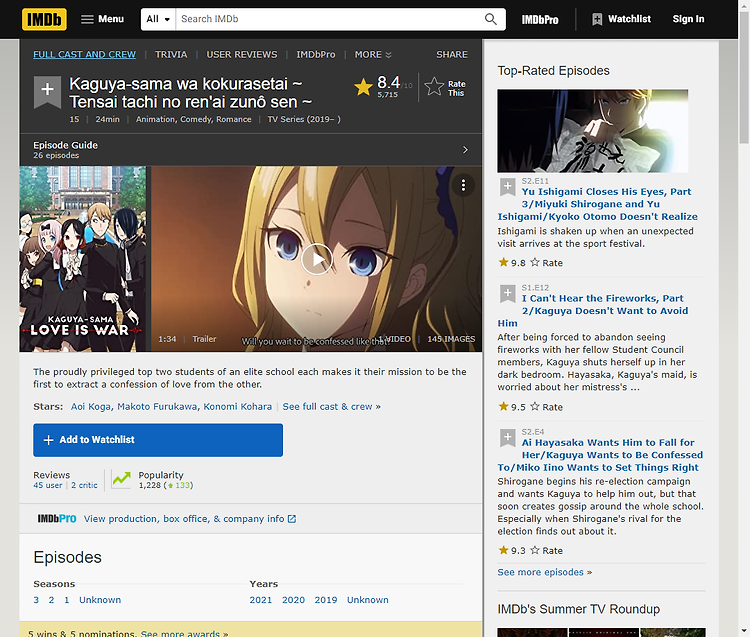This screenshot has height=637, width=750.
Task: Click the search magnifier icon
Action: tap(490, 19)
